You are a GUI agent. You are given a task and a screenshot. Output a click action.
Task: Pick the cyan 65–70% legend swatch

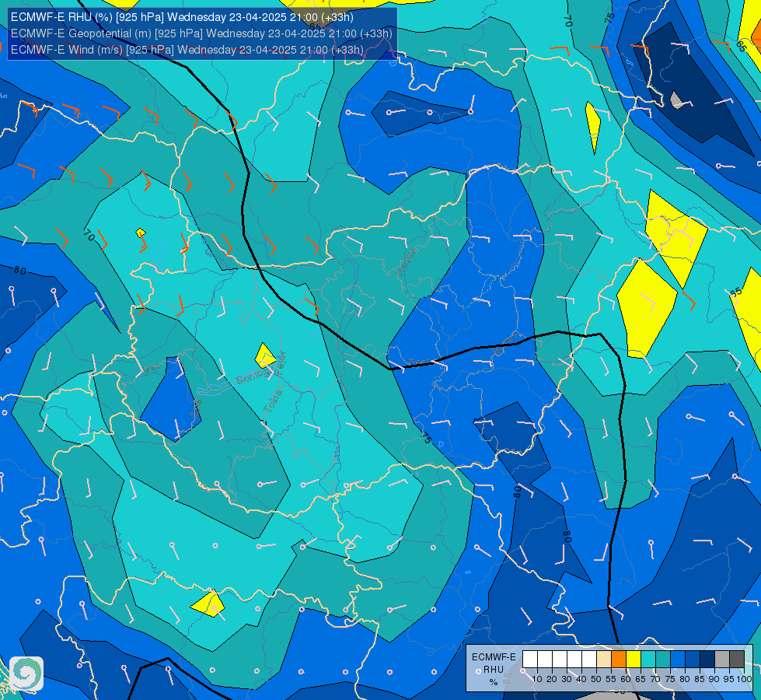648,659
